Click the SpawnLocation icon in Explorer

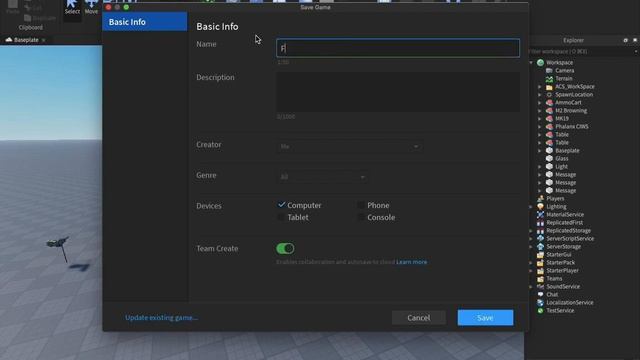[549, 95]
